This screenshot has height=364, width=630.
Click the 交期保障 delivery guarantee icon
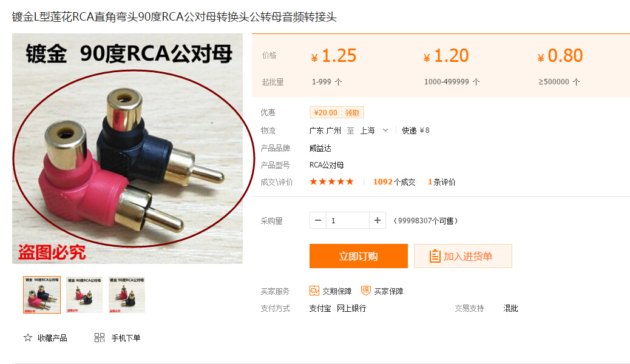click(x=314, y=291)
